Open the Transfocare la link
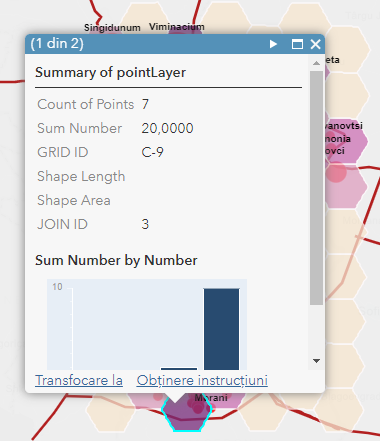 tap(79, 380)
